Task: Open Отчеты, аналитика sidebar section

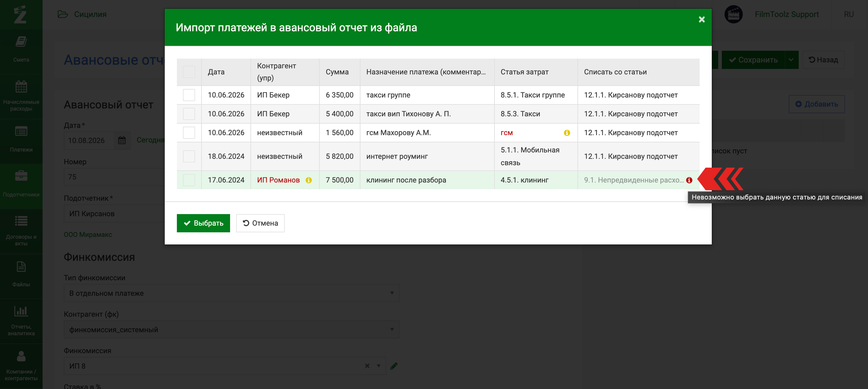Action: [21, 321]
